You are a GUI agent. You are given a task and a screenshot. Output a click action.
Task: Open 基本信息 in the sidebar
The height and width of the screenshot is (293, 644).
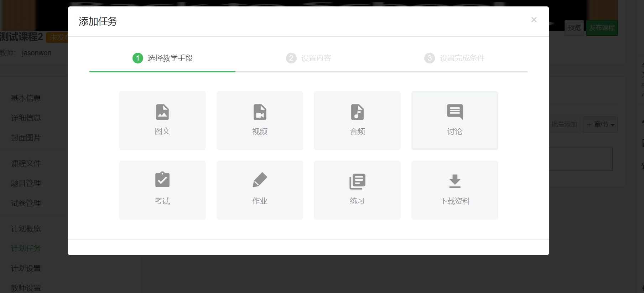tap(26, 98)
